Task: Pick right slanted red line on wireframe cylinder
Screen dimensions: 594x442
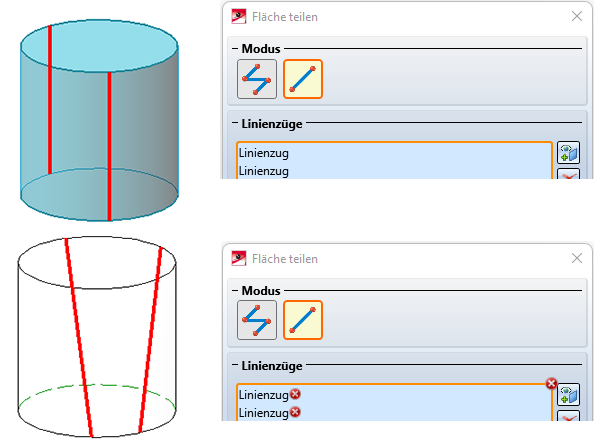Action: (151, 339)
